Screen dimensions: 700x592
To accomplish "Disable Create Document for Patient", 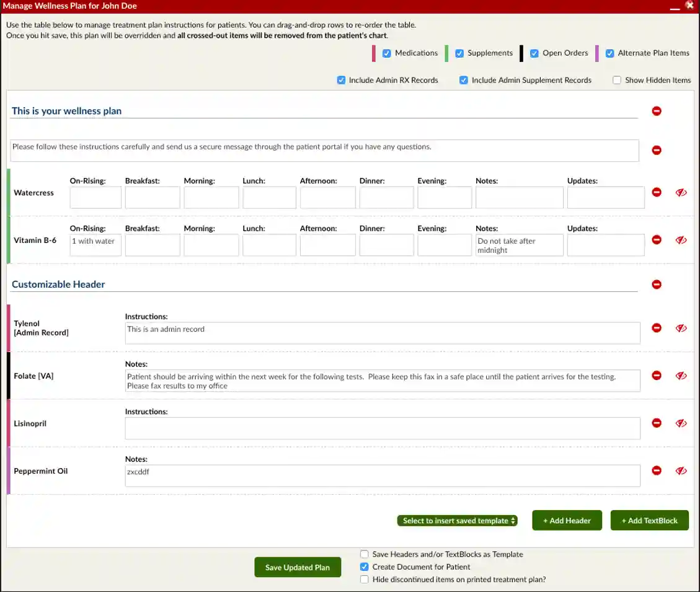I will click(x=364, y=567).
